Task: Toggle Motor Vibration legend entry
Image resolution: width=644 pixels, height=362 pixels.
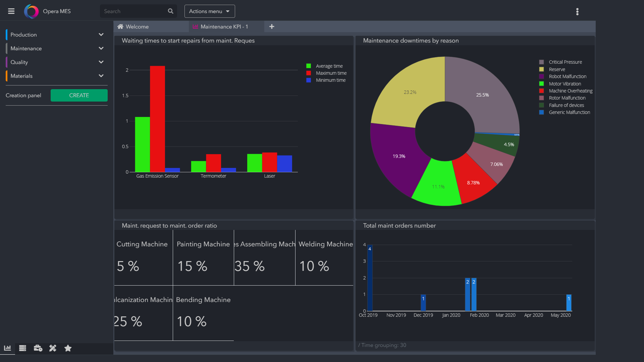Action: 560,84
